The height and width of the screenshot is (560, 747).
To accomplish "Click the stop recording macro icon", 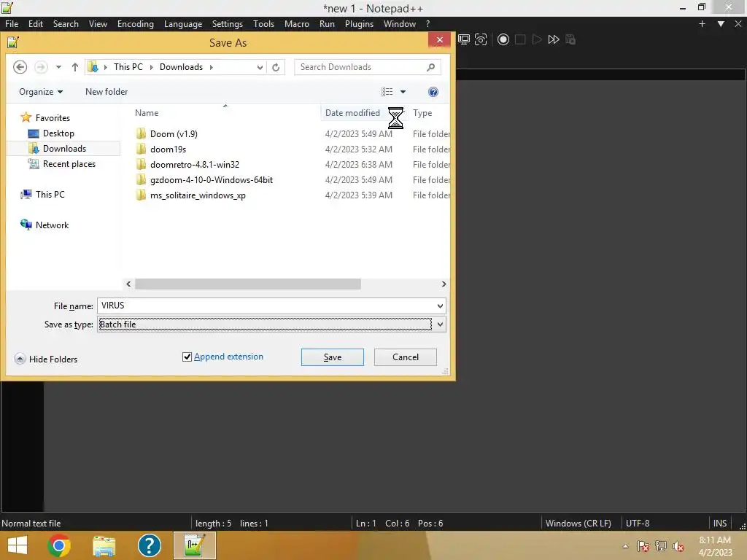I will point(520,39).
